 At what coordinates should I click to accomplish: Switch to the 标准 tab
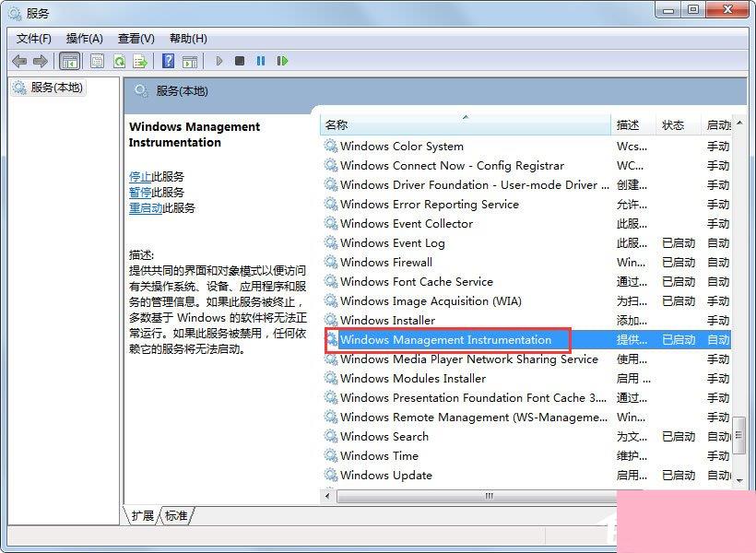coord(176,515)
